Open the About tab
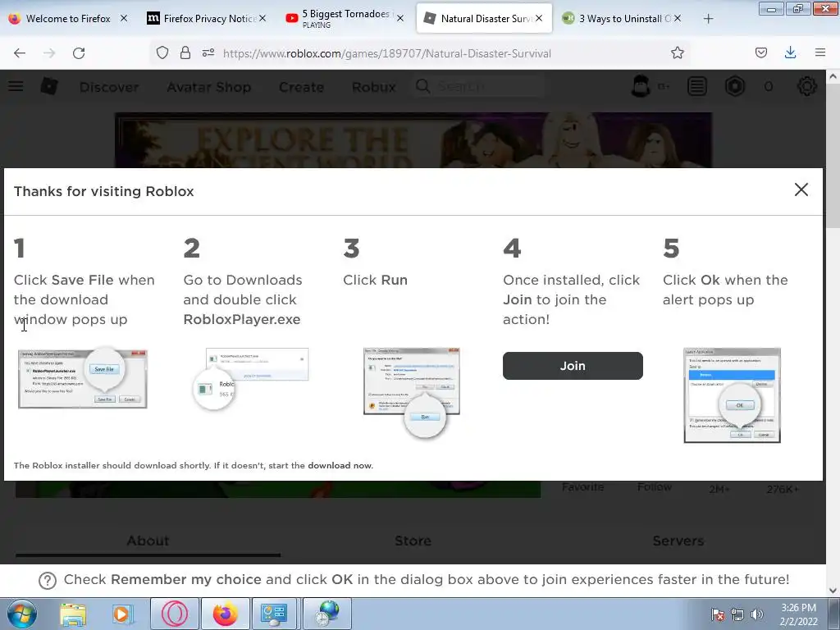The height and width of the screenshot is (630, 840). pyautogui.click(x=148, y=541)
